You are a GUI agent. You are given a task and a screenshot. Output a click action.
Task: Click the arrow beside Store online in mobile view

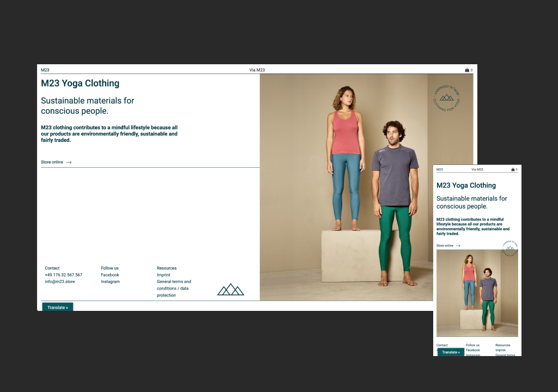[x=458, y=246]
